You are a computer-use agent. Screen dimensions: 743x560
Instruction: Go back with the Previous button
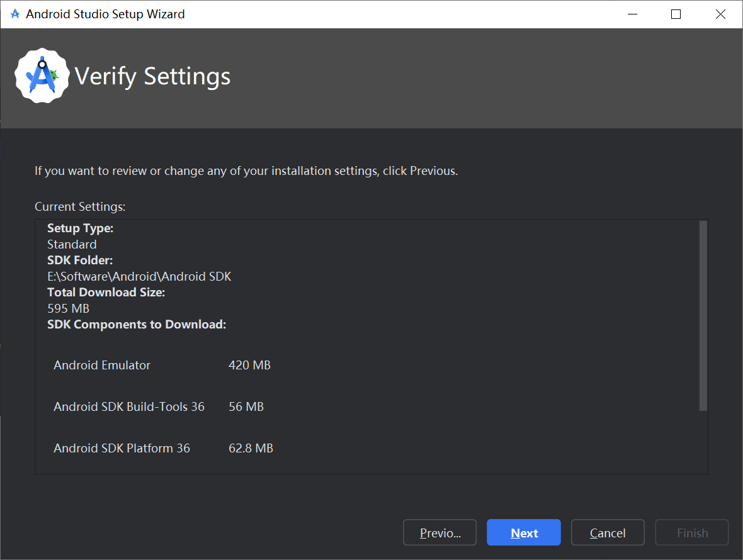click(x=440, y=533)
